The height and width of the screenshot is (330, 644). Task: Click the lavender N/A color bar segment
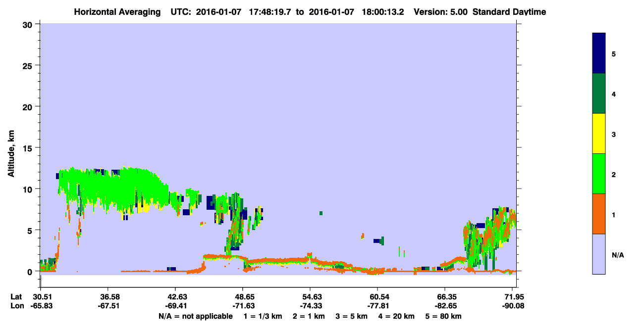[599, 254]
